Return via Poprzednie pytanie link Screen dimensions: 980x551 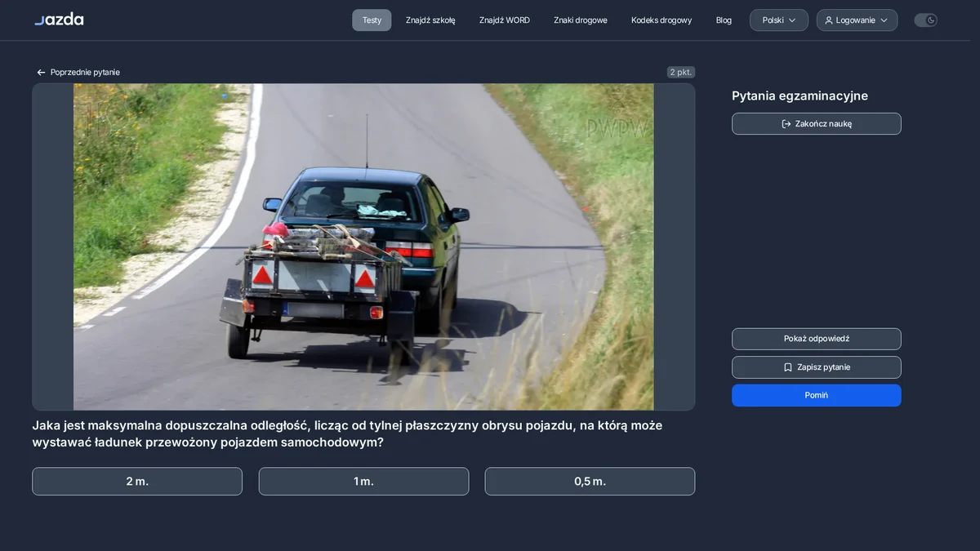(78, 73)
